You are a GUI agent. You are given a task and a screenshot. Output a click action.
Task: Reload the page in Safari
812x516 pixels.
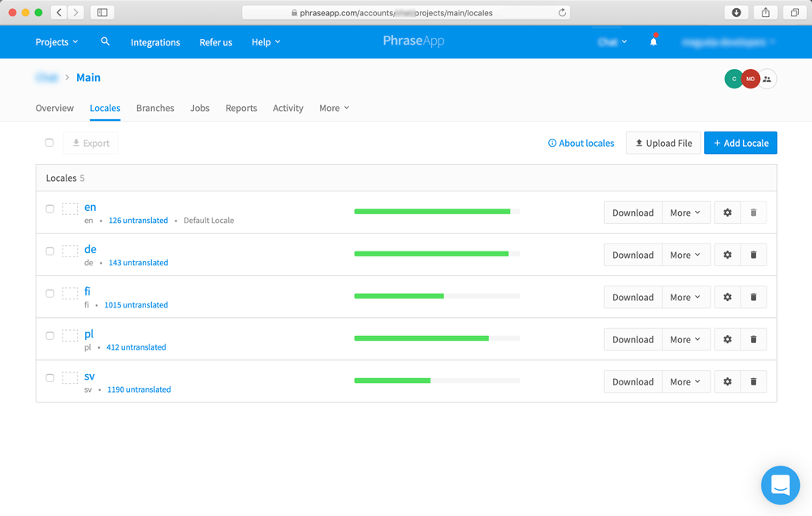click(562, 12)
